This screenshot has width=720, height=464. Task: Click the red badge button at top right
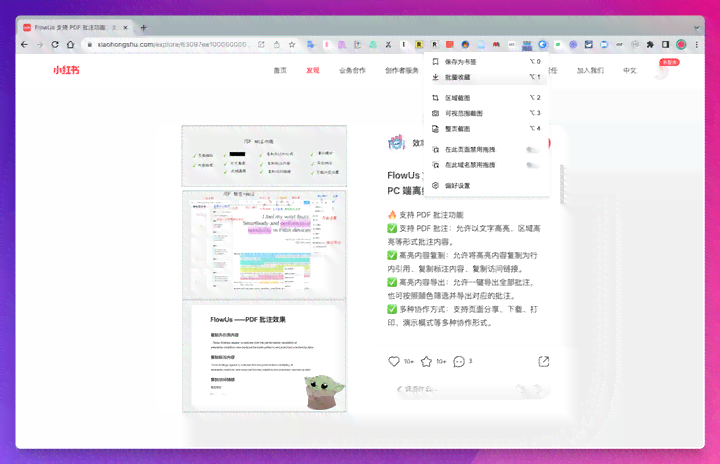[669, 62]
